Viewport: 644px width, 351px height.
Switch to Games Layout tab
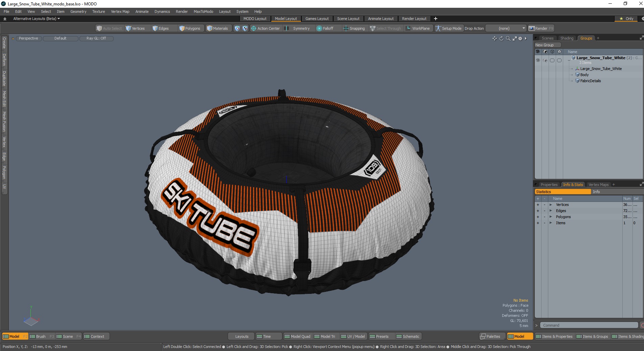click(x=317, y=19)
